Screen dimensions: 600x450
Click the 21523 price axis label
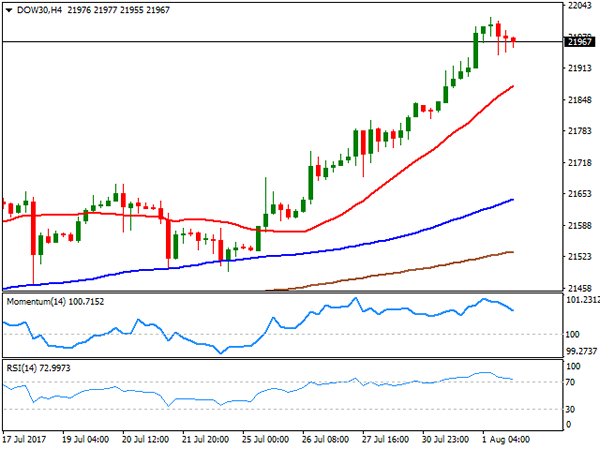[x=580, y=257]
